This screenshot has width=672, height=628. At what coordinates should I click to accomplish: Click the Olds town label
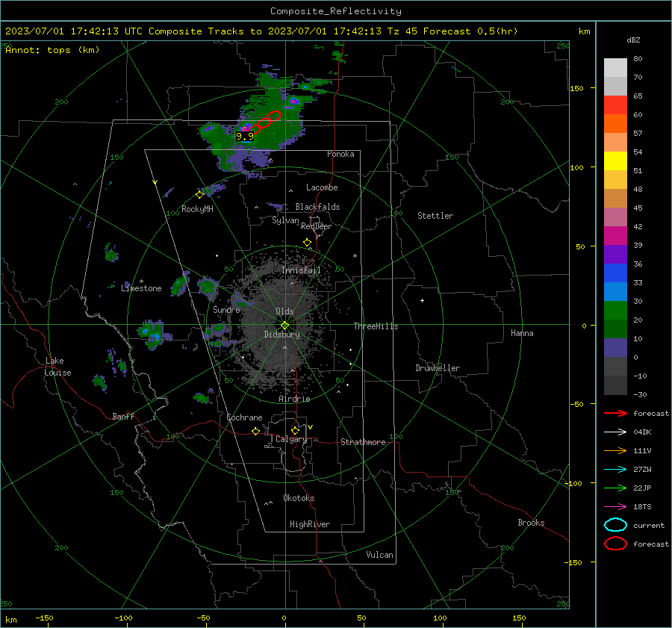click(x=284, y=311)
